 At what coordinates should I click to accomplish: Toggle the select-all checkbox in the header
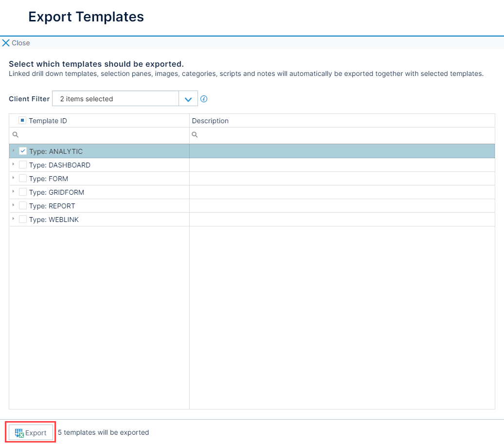click(x=22, y=119)
